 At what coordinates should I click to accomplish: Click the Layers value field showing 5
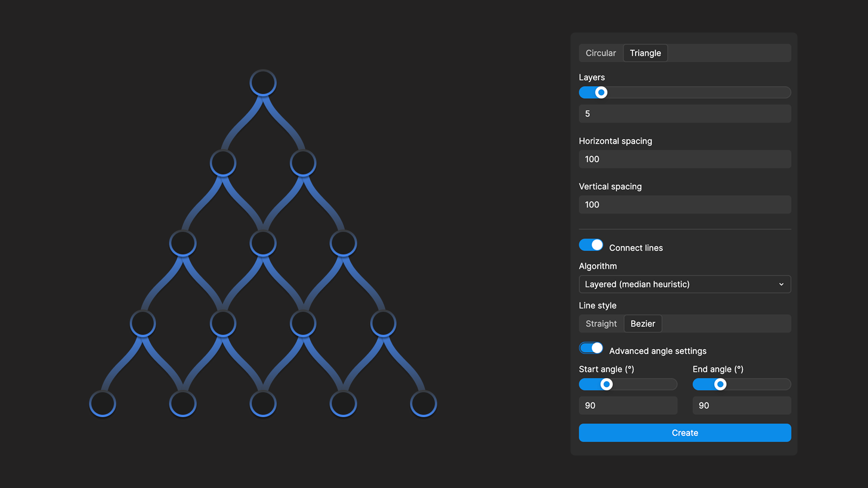click(684, 113)
